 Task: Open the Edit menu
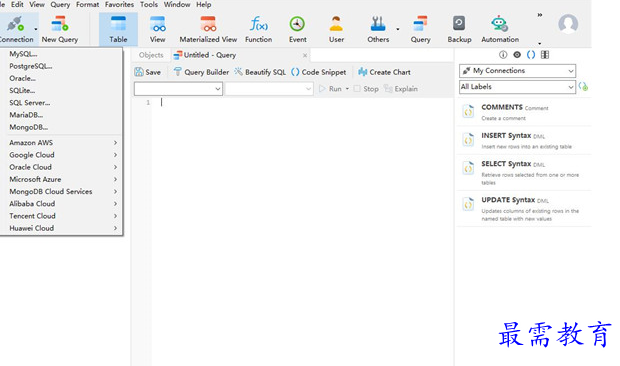[17, 4]
